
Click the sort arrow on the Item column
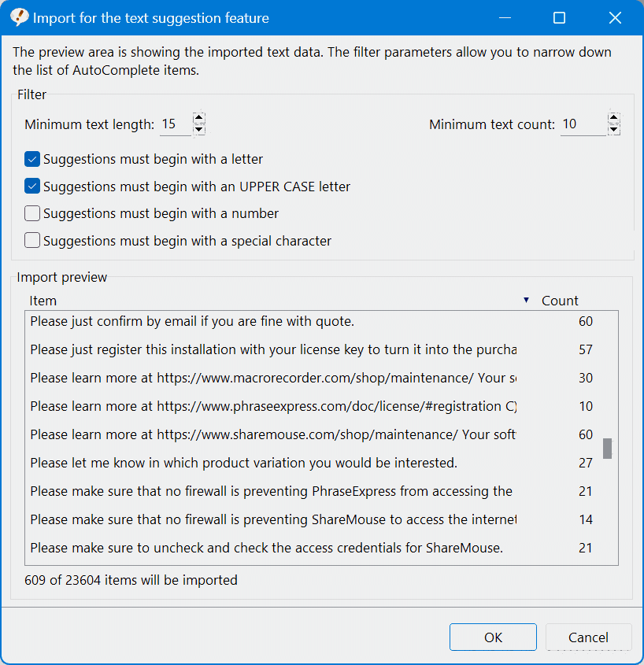pos(525,301)
